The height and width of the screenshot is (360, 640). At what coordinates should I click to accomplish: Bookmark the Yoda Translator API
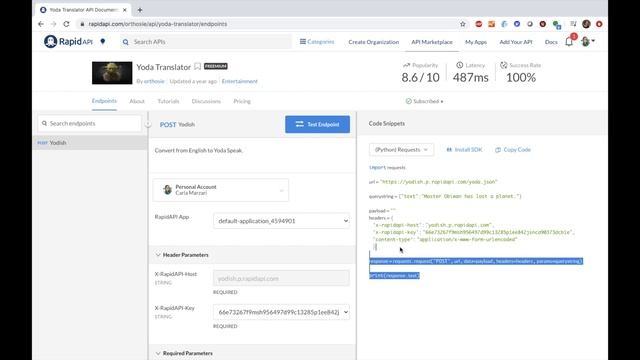[x=198, y=66]
